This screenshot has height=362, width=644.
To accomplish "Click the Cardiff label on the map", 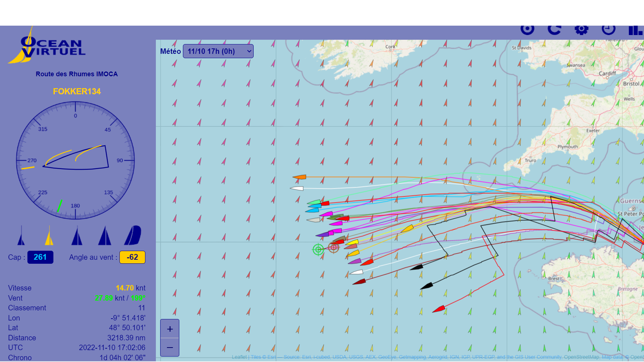I will tap(608, 73).
